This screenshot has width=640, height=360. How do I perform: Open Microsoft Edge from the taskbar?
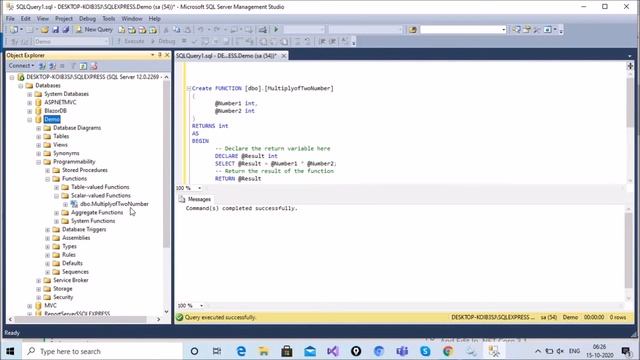coord(241,351)
